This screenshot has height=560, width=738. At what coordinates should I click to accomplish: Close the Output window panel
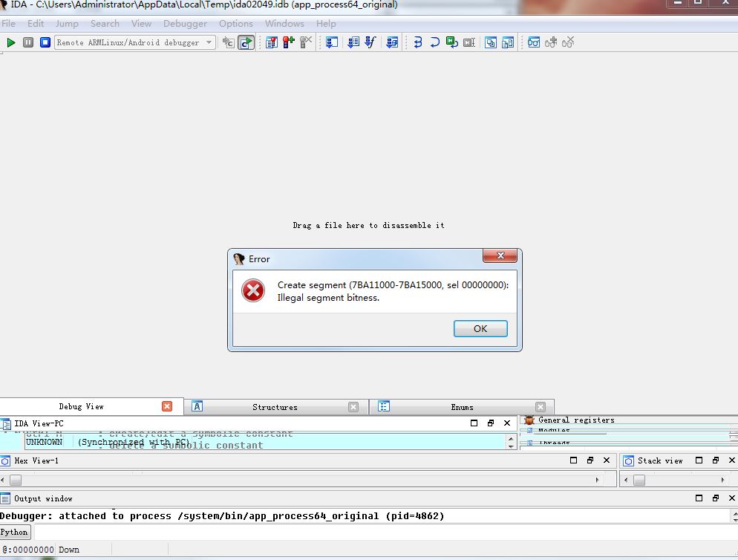(x=732, y=498)
